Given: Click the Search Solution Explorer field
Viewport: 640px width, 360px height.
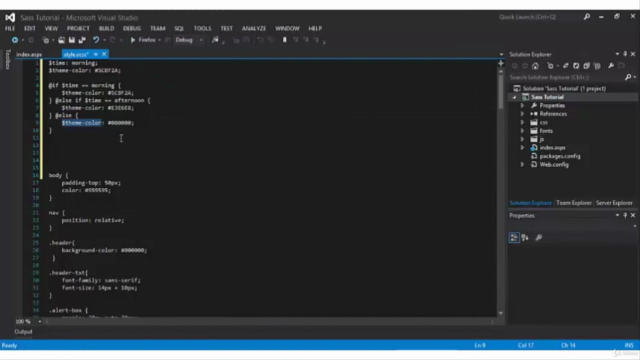Looking at the screenshot, I should [x=567, y=77].
